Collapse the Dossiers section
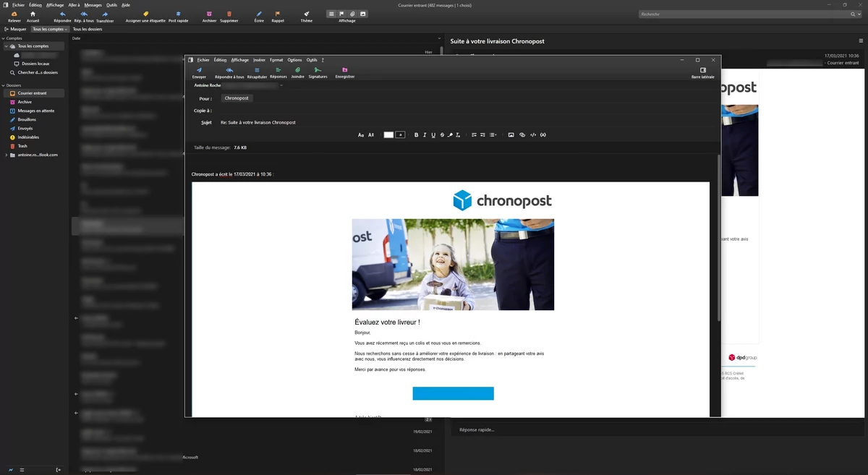This screenshot has width=868, height=475. [4, 85]
